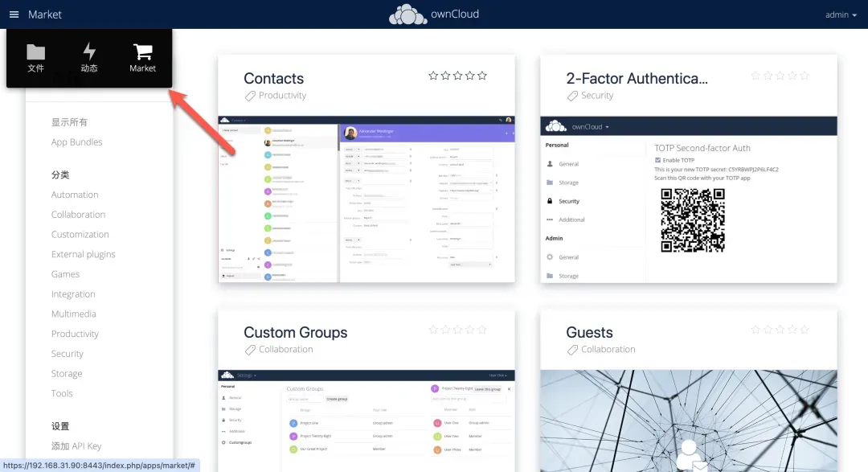Click 添加 API Key under settings
The width and height of the screenshot is (868, 472).
76,446
